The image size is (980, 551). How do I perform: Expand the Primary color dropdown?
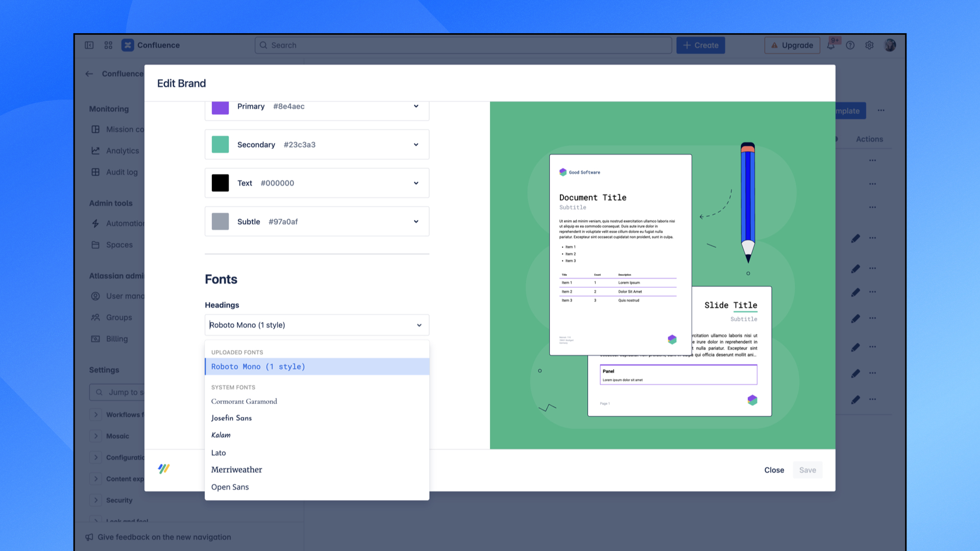click(x=317, y=107)
